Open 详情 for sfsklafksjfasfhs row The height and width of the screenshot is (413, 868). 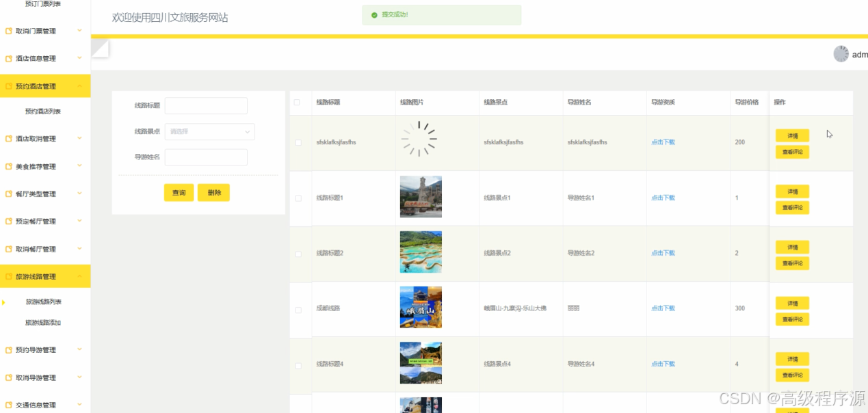793,135
